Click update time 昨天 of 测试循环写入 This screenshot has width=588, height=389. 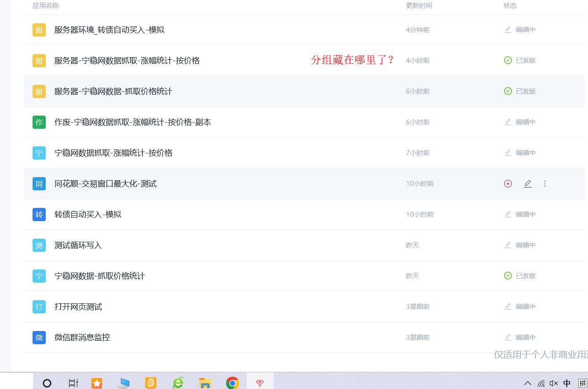[x=413, y=245]
